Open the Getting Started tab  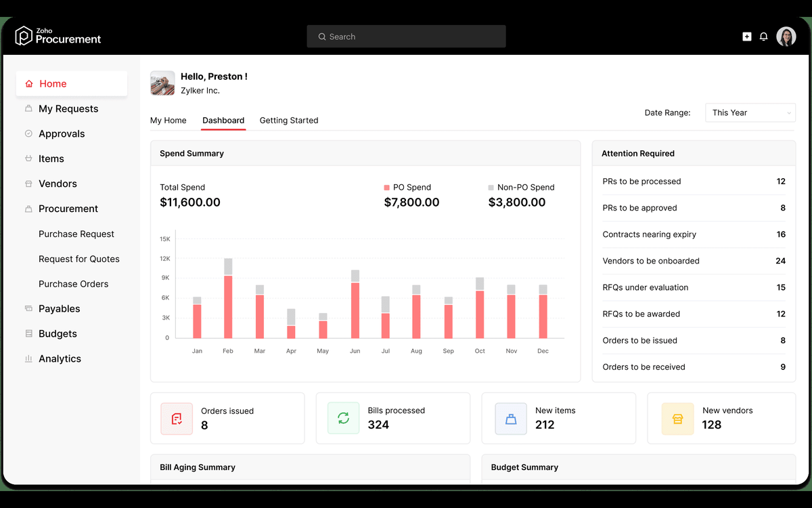pyautogui.click(x=289, y=121)
